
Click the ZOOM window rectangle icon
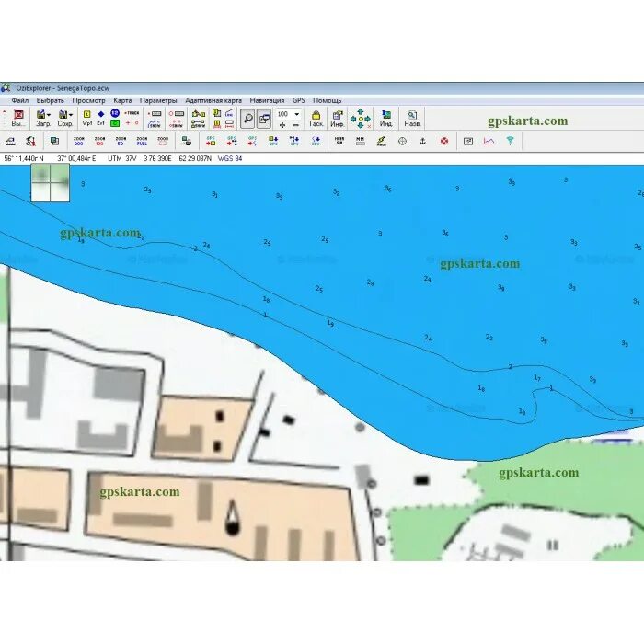(163, 142)
